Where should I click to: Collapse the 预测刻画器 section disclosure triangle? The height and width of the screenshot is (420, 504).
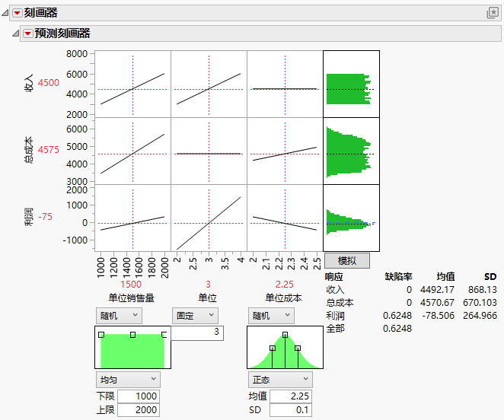15,33
